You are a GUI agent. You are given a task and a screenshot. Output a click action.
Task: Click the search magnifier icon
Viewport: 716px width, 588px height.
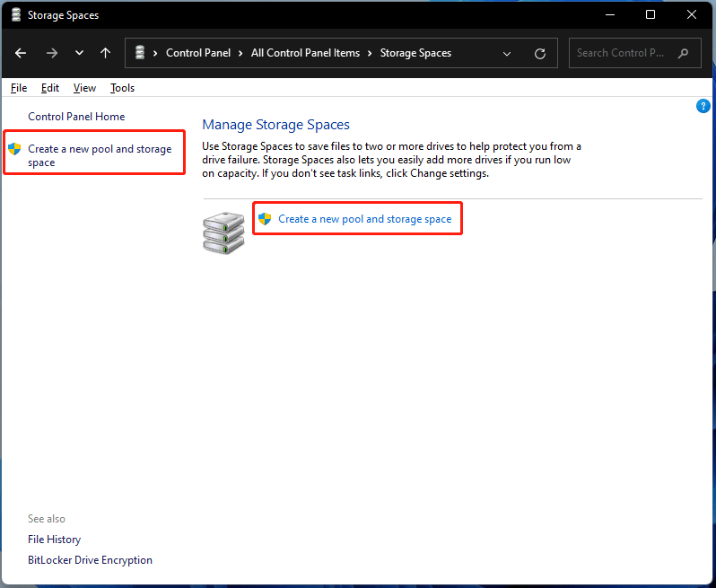683,53
